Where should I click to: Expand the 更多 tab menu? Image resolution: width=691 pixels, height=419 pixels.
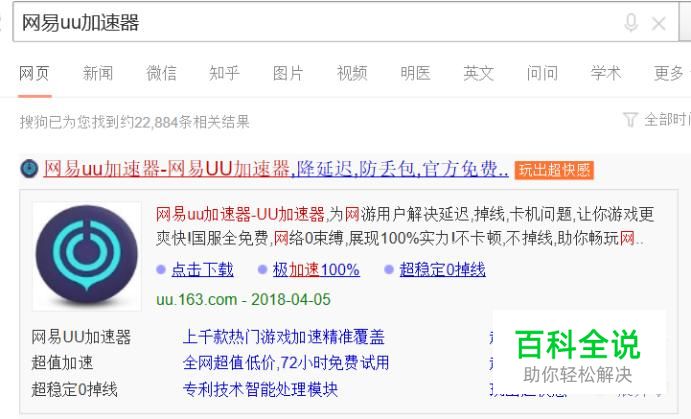671,73
